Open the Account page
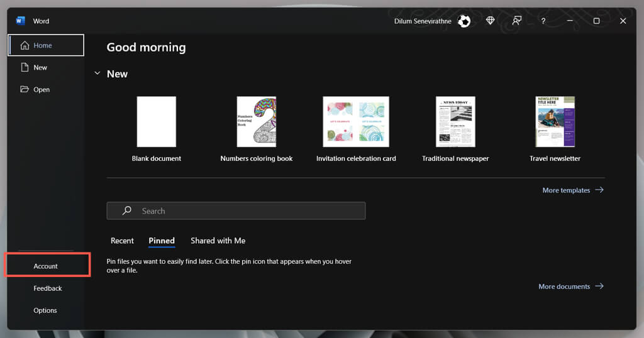Screen dimensions: 644x338 pyautogui.click(x=46, y=266)
